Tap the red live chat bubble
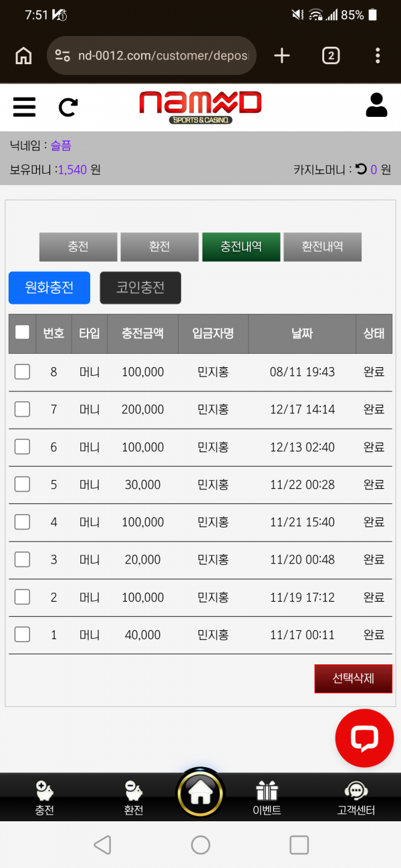The width and height of the screenshot is (401, 868). point(365,738)
